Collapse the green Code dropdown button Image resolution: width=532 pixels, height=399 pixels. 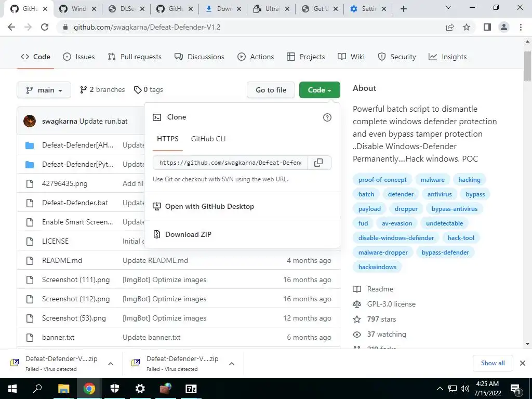pyautogui.click(x=320, y=90)
